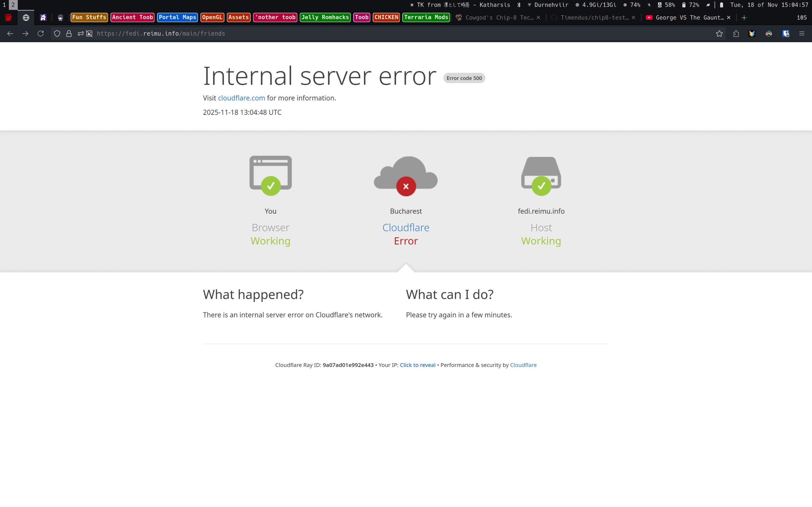Click the tracking protection shield icon

(x=57, y=34)
